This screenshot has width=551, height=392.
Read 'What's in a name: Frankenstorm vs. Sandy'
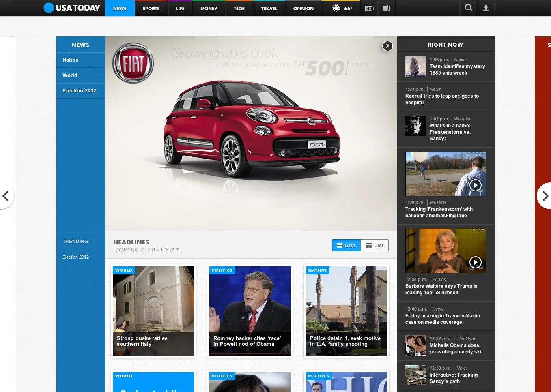pos(450,132)
